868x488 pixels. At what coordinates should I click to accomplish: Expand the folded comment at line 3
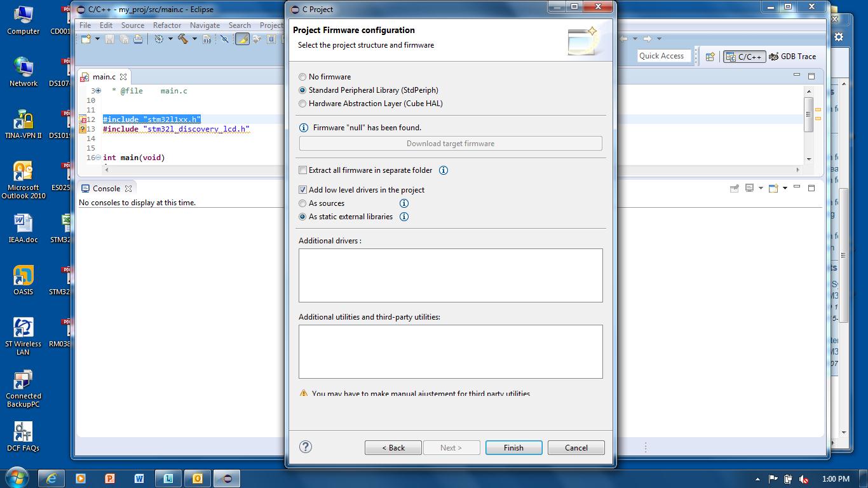pos(98,91)
